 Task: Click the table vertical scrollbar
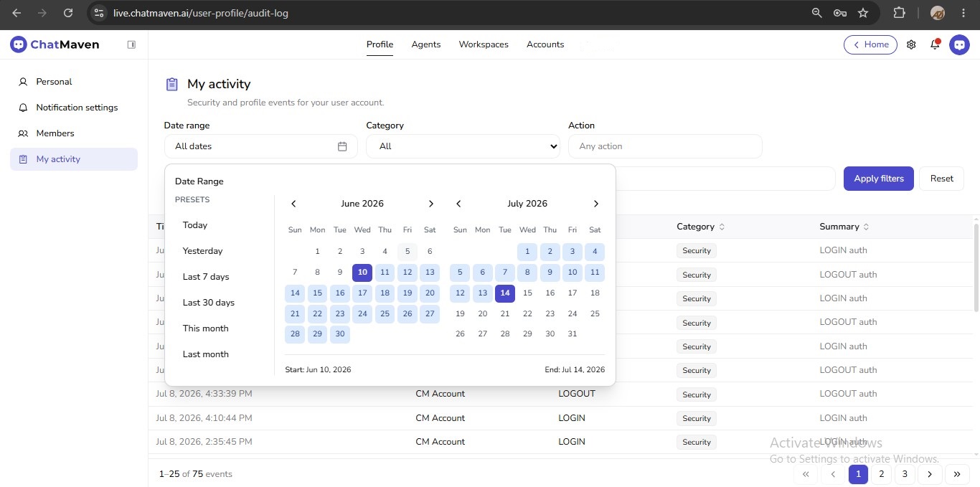click(x=976, y=268)
